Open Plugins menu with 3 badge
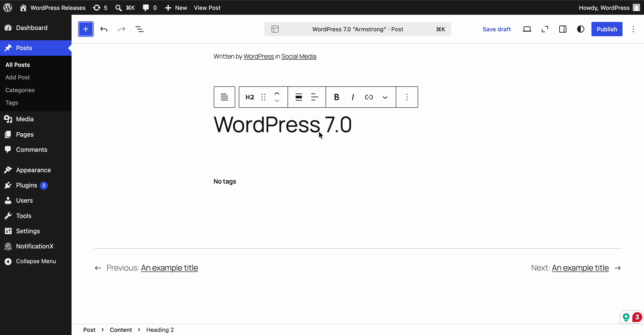Screen dimensions: 644x335 pos(36,185)
